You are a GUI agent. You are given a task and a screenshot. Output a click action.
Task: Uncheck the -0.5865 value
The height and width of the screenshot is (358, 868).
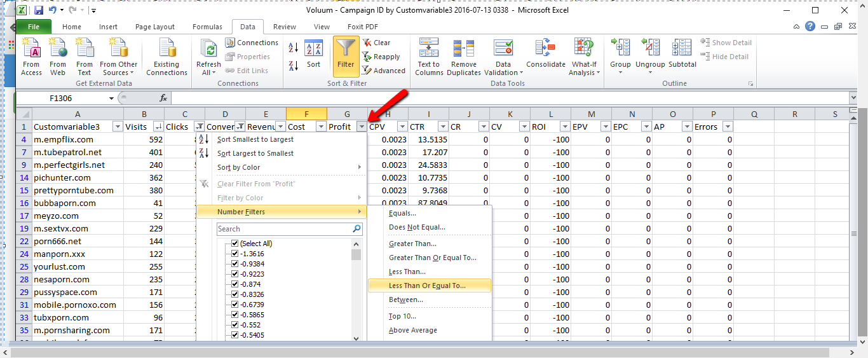(x=235, y=315)
